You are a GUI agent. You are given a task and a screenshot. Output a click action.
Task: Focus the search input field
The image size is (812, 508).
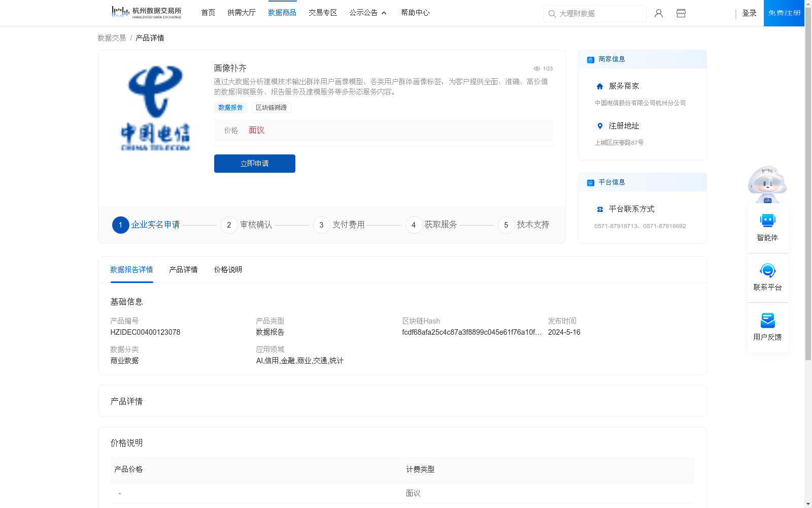[595, 14]
